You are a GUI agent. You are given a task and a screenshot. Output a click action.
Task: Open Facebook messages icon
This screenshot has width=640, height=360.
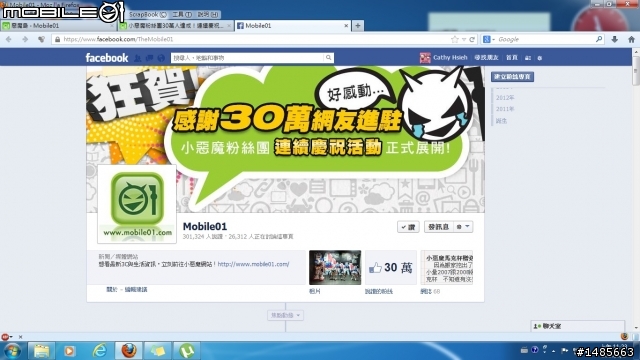149,58
